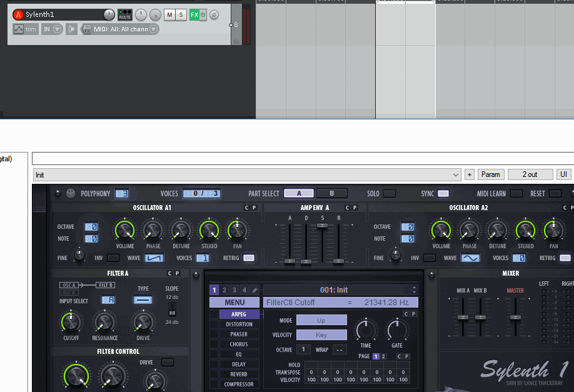Select the REVERB tab
Viewport: 574px width, 392px height.
[x=239, y=374]
